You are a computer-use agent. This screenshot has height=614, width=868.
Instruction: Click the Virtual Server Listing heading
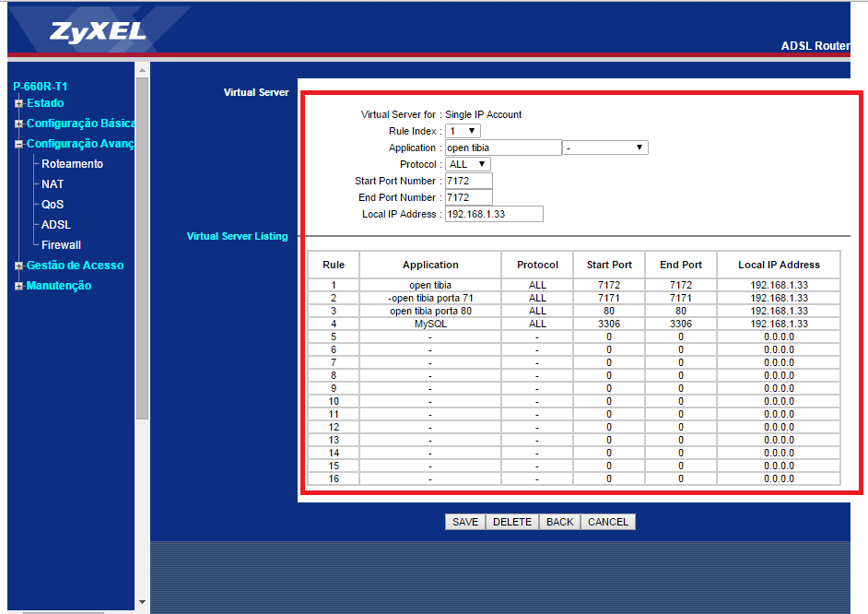tap(237, 236)
